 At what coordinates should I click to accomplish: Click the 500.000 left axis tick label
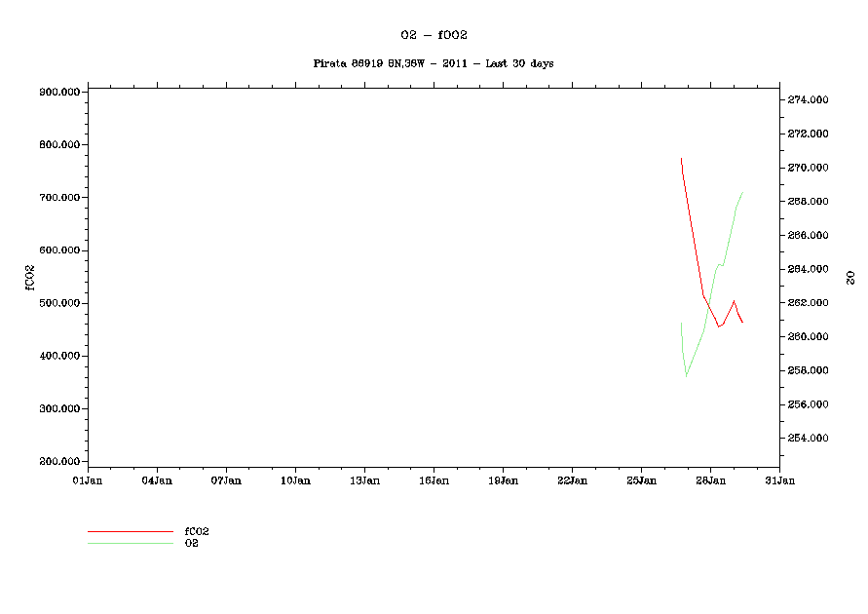click(x=59, y=303)
